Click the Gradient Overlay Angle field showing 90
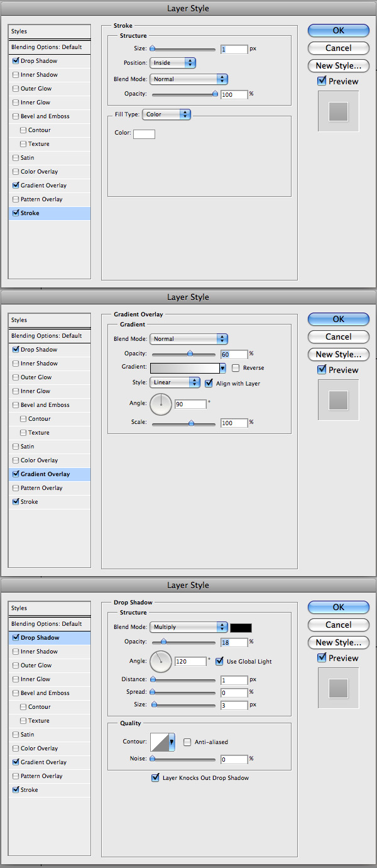This screenshot has width=377, height=868. [x=190, y=404]
